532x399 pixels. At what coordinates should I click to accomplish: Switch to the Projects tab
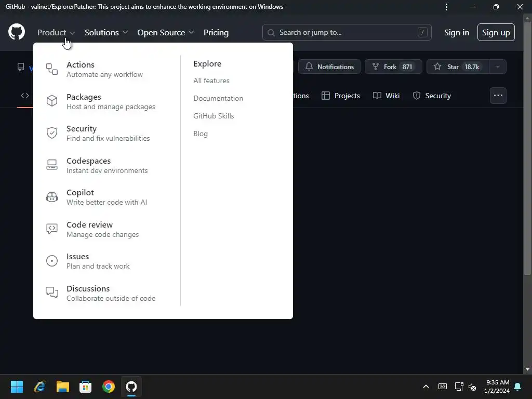[x=341, y=96]
